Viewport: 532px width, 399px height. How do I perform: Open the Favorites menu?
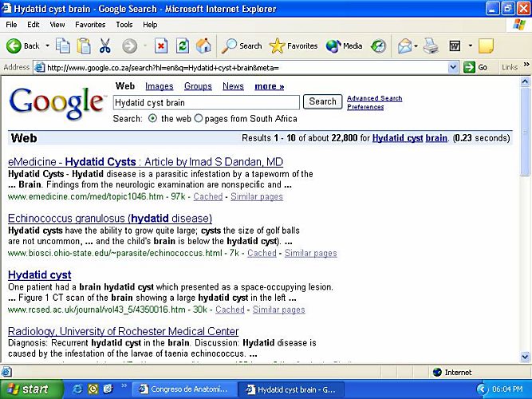[90, 25]
